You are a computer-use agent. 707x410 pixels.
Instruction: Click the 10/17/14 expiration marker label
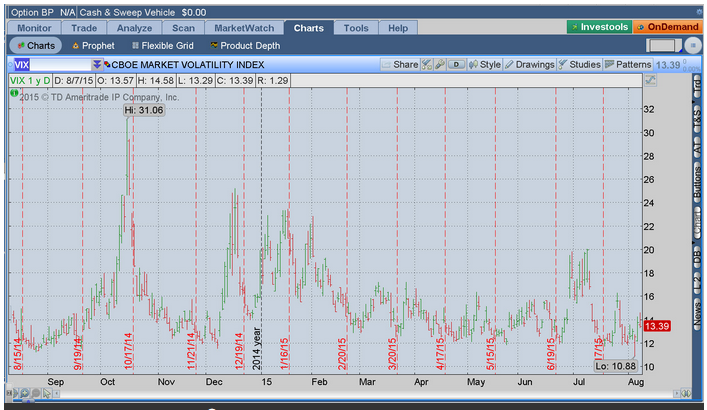[x=128, y=351]
